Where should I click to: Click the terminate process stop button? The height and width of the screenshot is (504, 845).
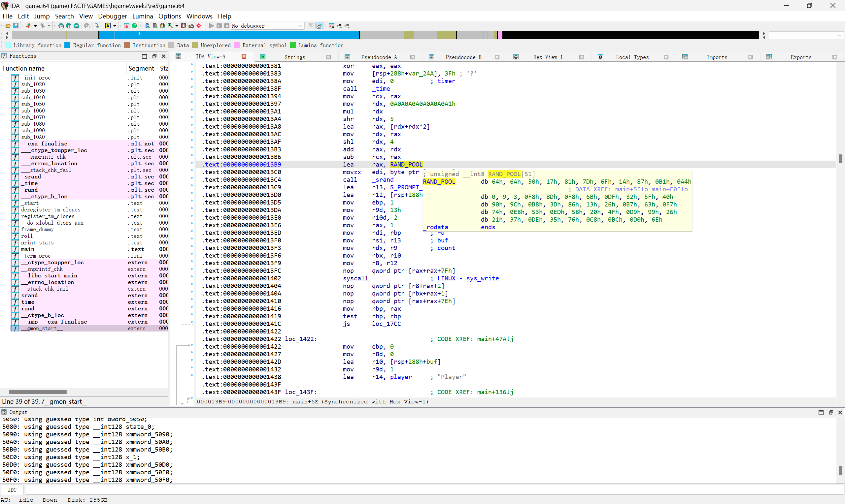227,26
